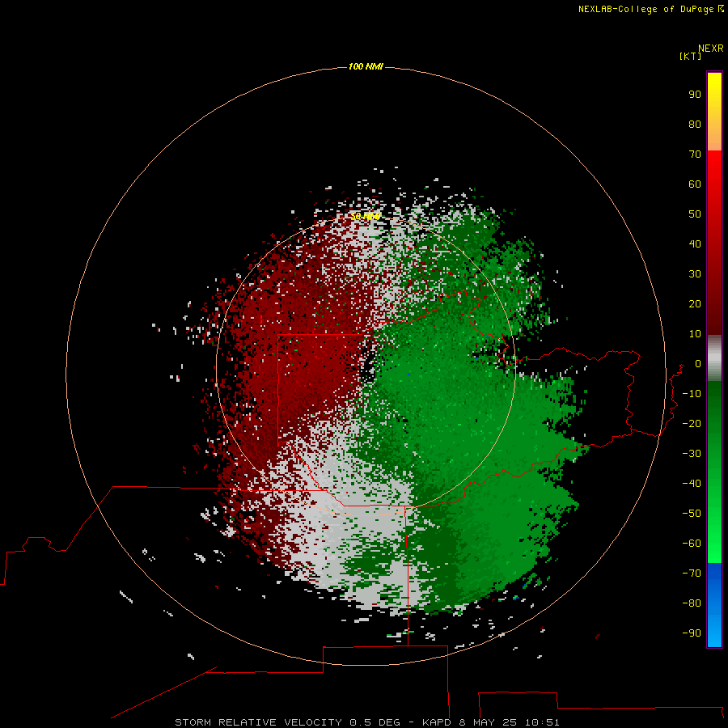The width and height of the screenshot is (728, 728).
Task: Click the 0 value on velocity scale
Action: (x=698, y=364)
